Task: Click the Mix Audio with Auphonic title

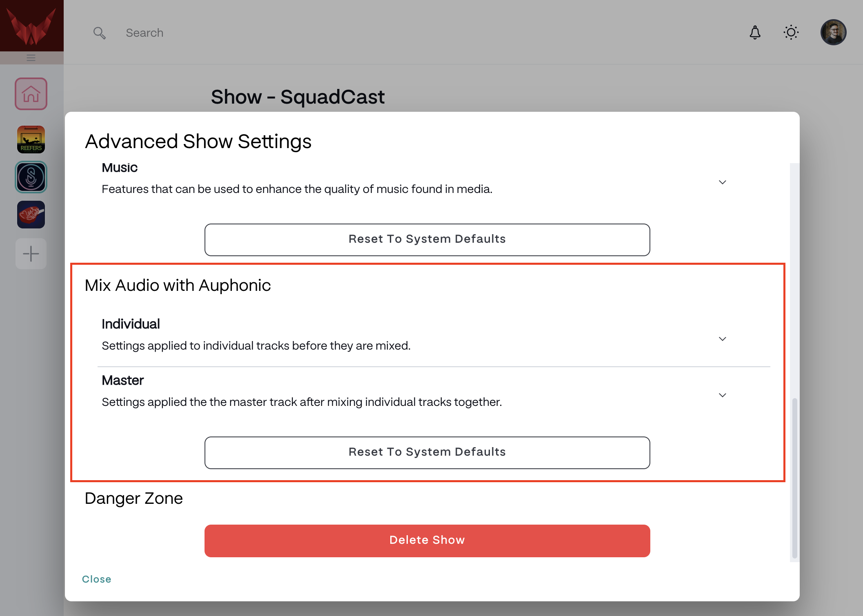Action: tap(178, 285)
